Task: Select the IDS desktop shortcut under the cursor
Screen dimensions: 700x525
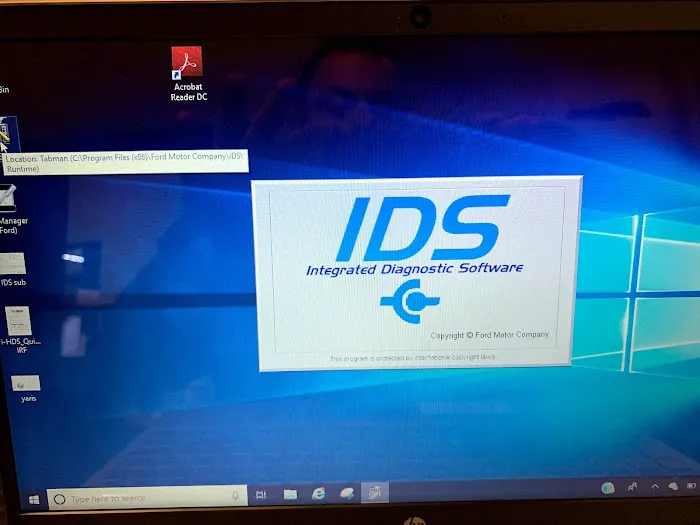Action: click(x=8, y=134)
